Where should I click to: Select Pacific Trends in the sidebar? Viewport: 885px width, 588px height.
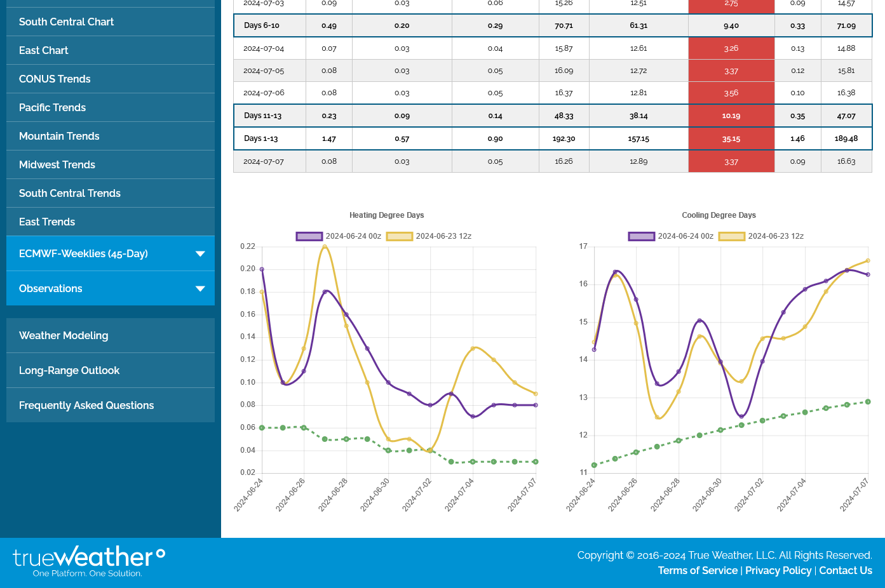[x=52, y=107]
